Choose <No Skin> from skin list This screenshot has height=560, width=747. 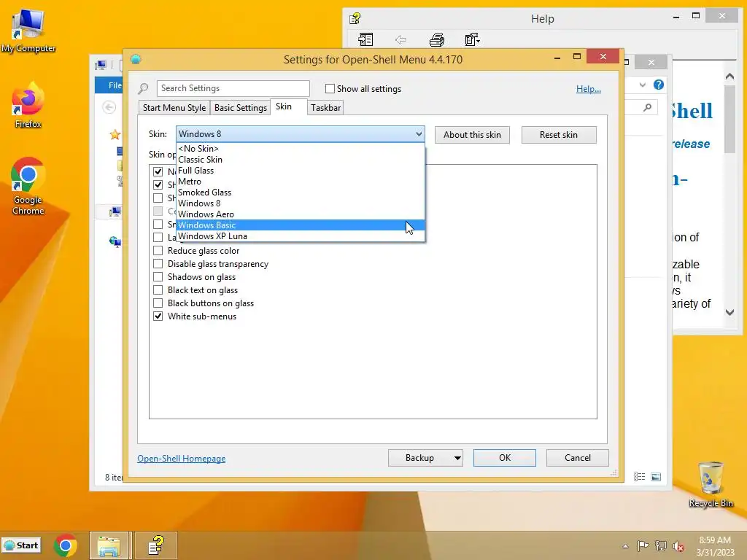point(300,149)
